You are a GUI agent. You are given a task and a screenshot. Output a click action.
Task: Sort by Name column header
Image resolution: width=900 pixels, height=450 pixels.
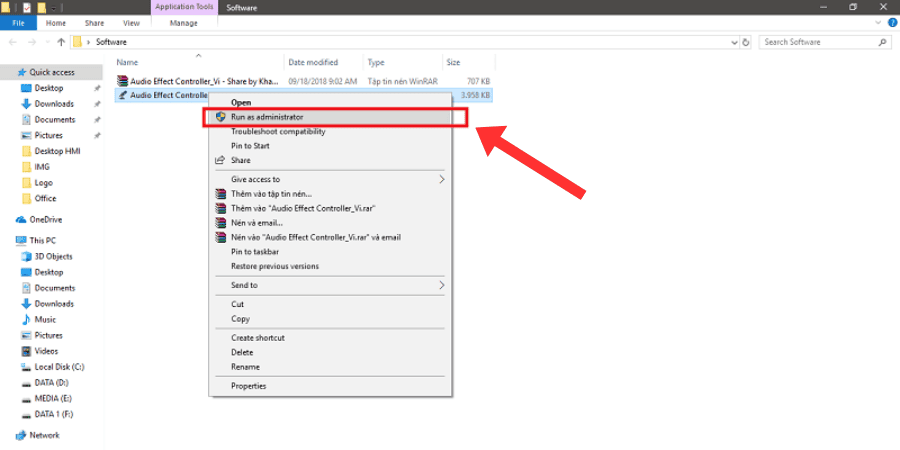(127, 63)
